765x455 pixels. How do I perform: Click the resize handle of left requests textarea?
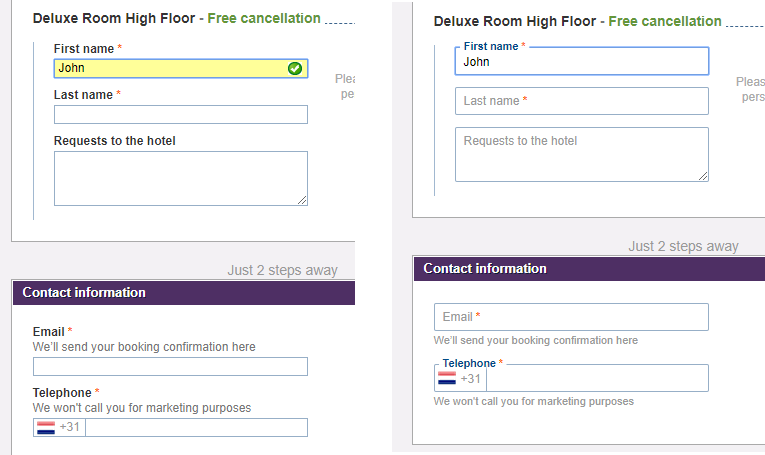coord(302,200)
